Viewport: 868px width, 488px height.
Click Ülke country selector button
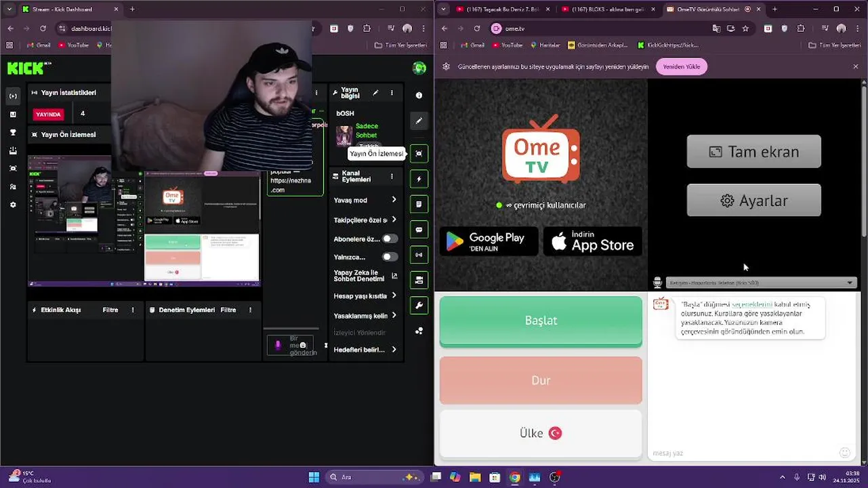click(x=541, y=433)
